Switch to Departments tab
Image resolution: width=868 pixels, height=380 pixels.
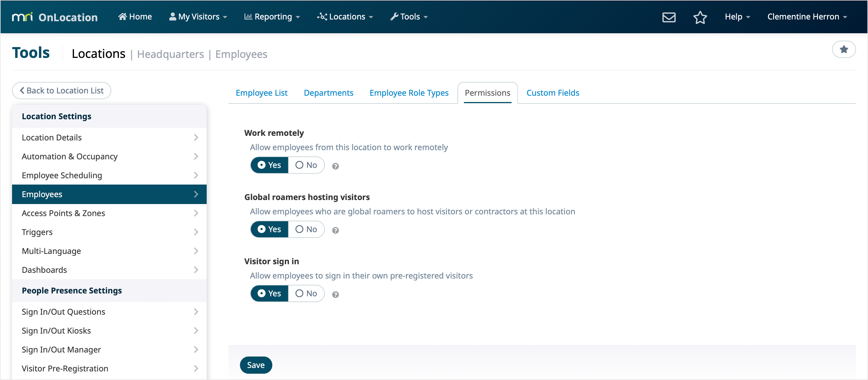329,93
